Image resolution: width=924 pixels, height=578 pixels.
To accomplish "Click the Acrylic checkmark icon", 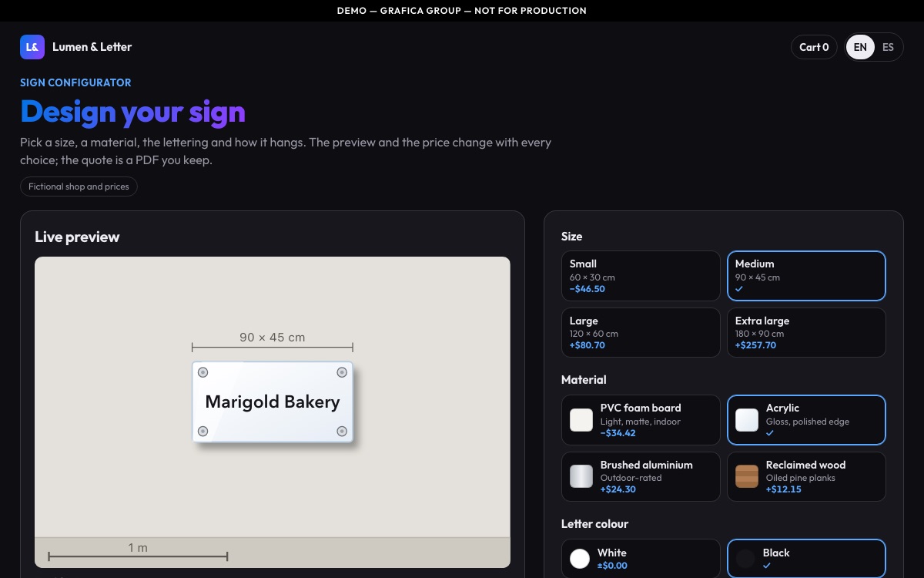I will (x=770, y=433).
